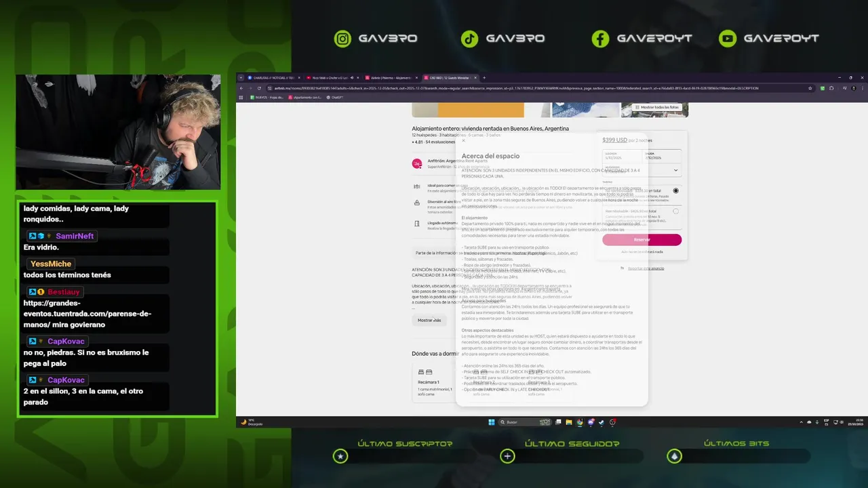Click the Instagram GAV3RO overlay icon

click(x=343, y=39)
